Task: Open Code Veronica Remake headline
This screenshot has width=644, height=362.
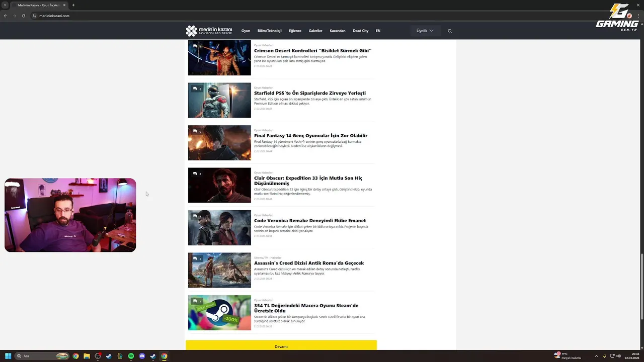Action: [x=310, y=220]
